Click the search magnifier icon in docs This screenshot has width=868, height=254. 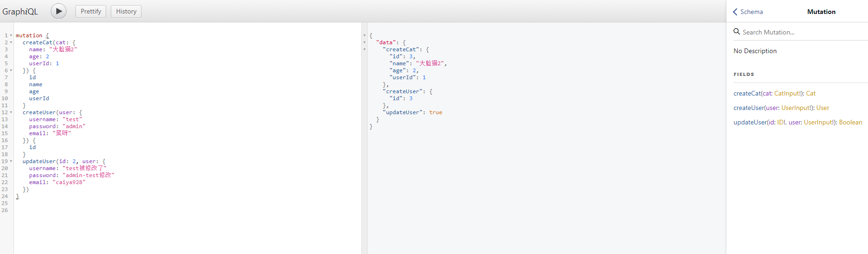(737, 32)
